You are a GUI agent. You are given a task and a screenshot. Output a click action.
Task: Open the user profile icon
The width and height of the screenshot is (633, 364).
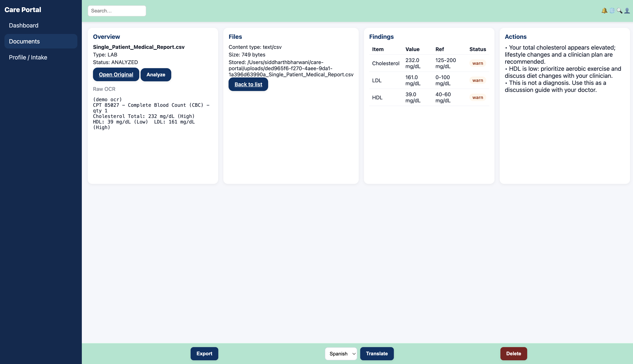tap(627, 11)
